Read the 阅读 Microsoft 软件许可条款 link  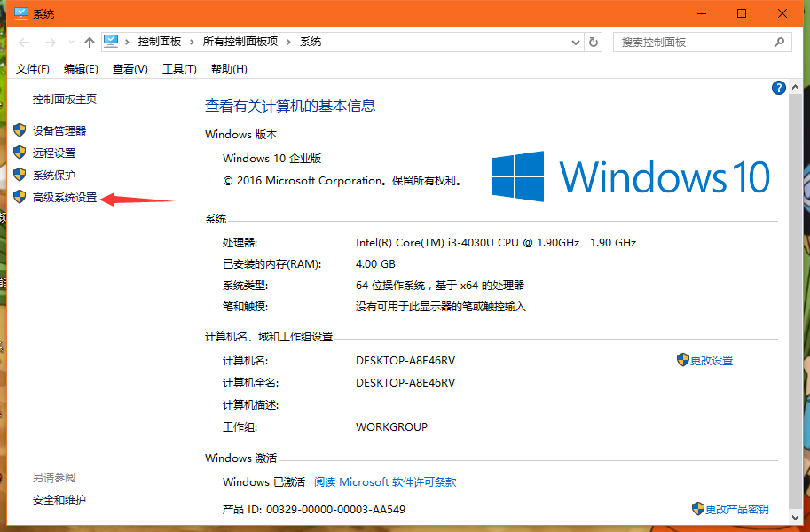point(385,481)
